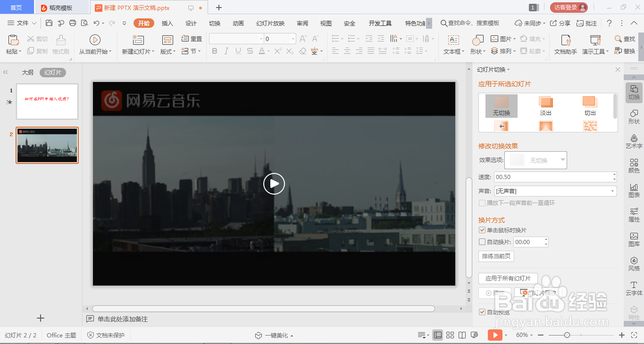Click the Save icon in quick access toolbar
644x344 pixels.
coord(49,23)
